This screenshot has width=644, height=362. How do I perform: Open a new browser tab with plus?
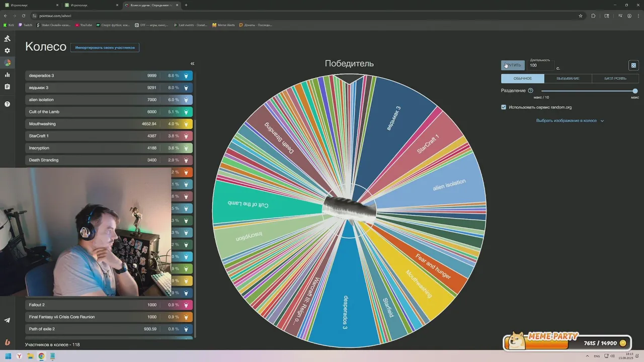click(x=186, y=5)
